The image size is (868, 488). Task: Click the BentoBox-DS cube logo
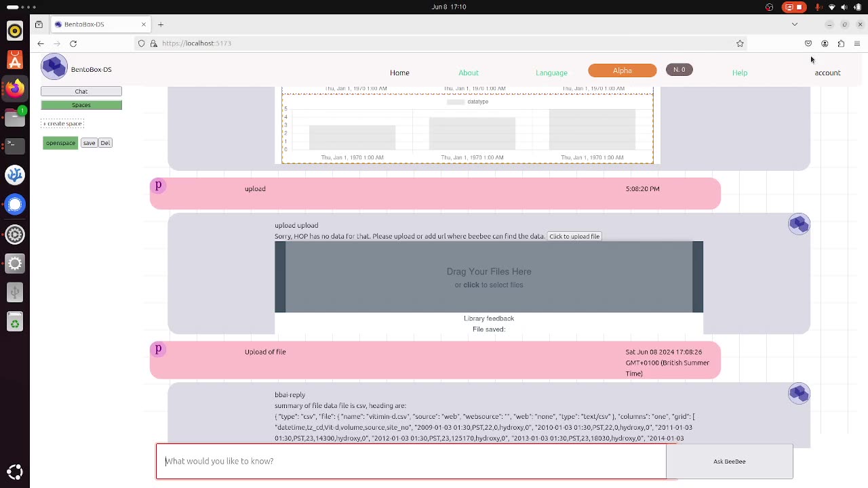54,67
